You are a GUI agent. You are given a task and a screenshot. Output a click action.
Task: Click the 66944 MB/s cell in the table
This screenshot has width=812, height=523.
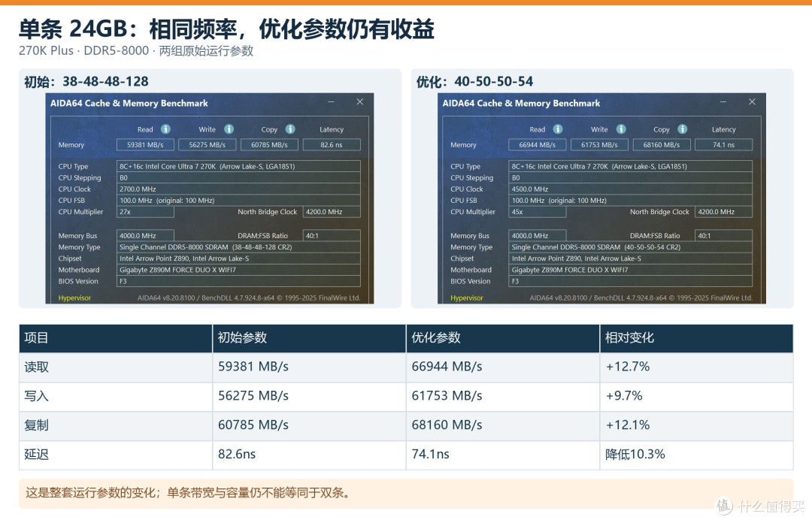click(503, 367)
